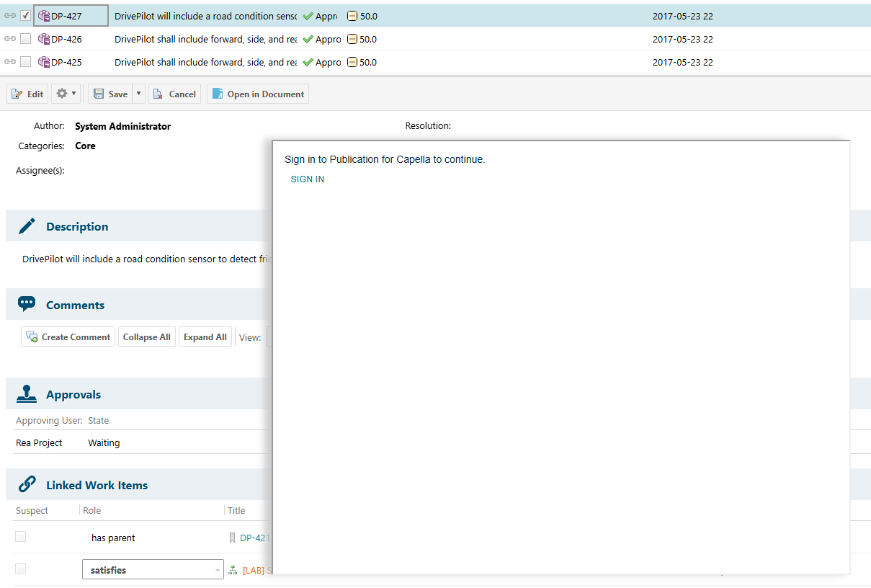This screenshot has width=871, height=588.
Task: Click the link icon in the DP-426 row
Action: pos(10,39)
